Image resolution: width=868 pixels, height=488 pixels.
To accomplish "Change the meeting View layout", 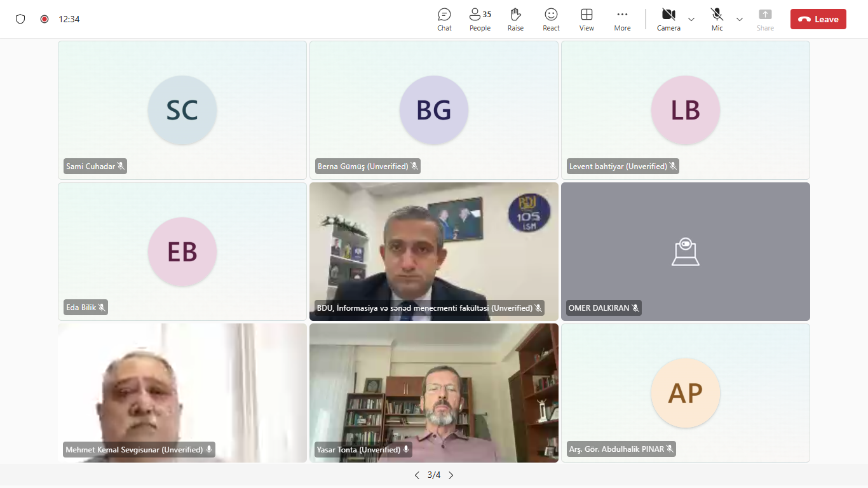I will [587, 19].
